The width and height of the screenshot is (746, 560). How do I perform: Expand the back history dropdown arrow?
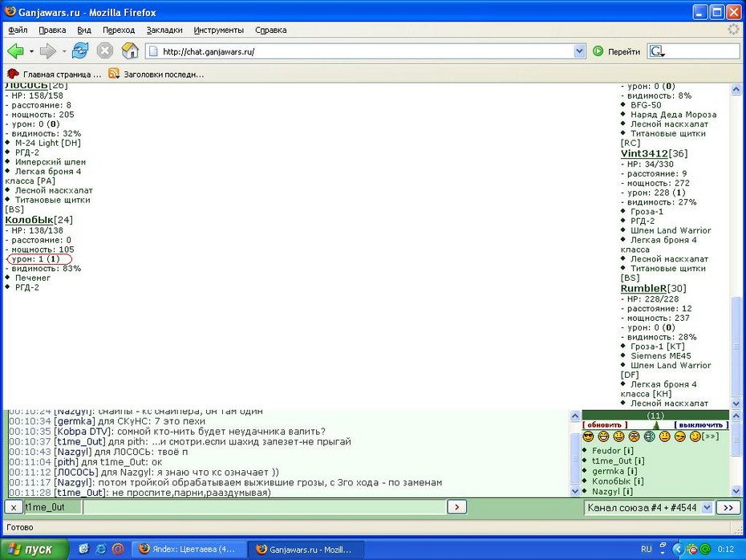[31, 51]
